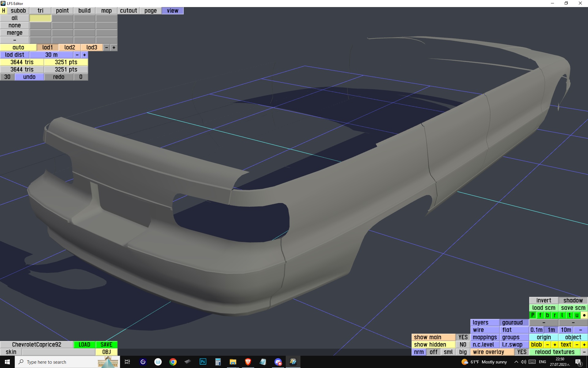588x368 pixels.
Task: Toggle wire overlay YES value
Action: 522,352
